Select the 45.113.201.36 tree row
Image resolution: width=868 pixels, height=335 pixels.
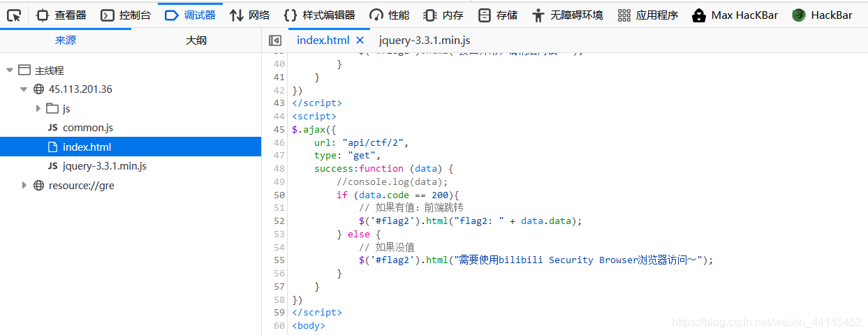[x=131, y=89]
